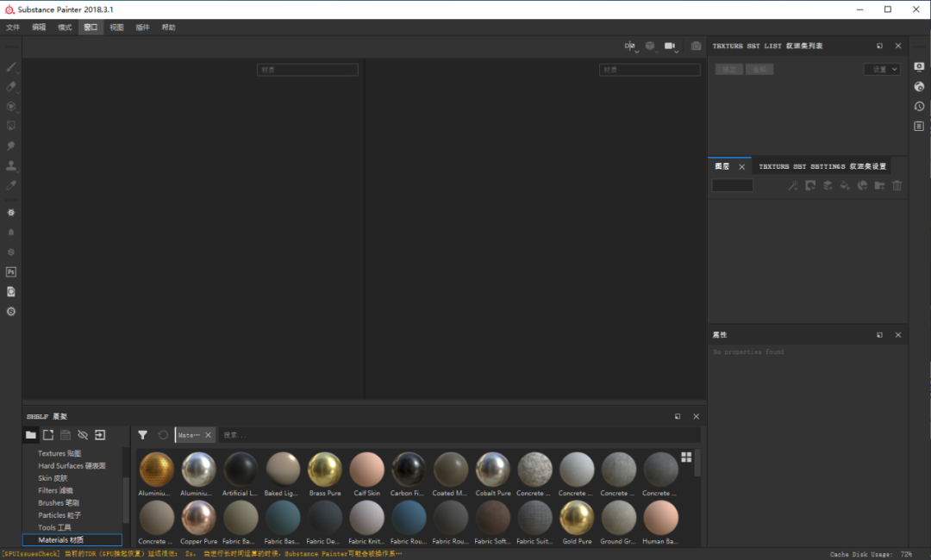This screenshot has width=931, height=560.
Task: Open the 视图 menu
Action: 116,28
